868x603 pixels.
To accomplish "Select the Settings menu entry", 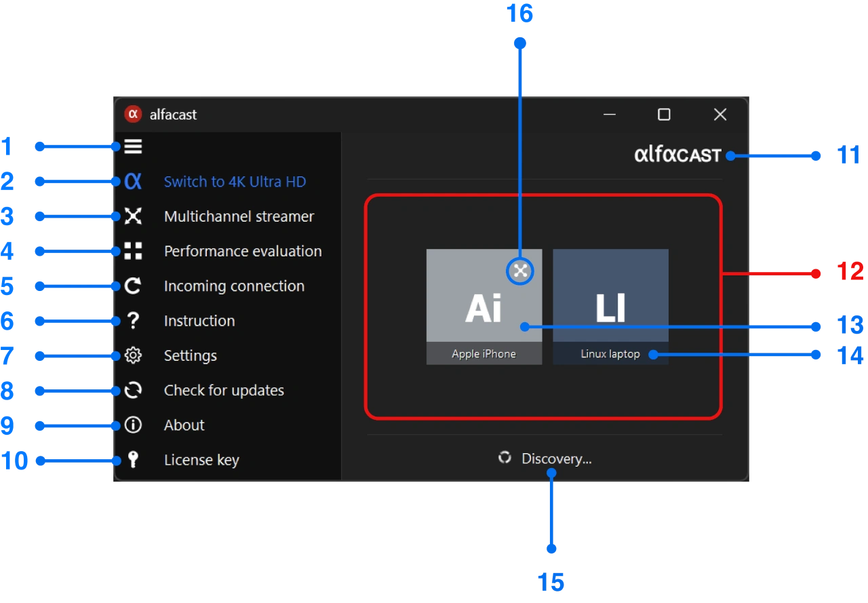I will click(190, 355).
